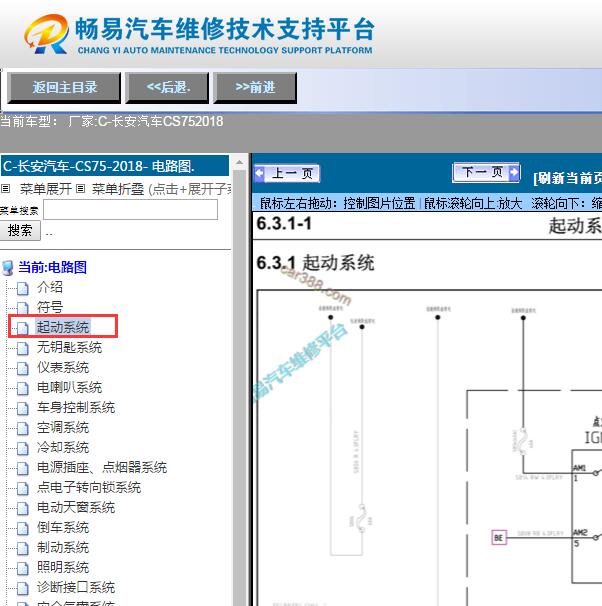Screen dimensions: 602x606
Task: Go forward with >>前进 button
Action: coord(255,88)
